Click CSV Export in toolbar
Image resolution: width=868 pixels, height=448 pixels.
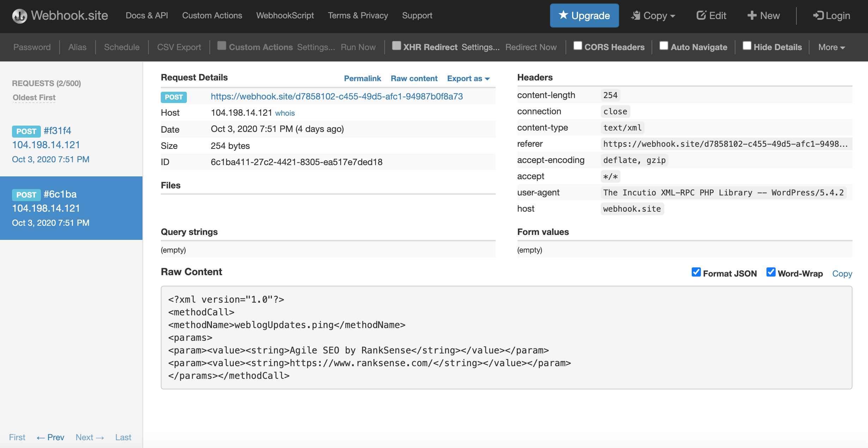coord(179,47)
